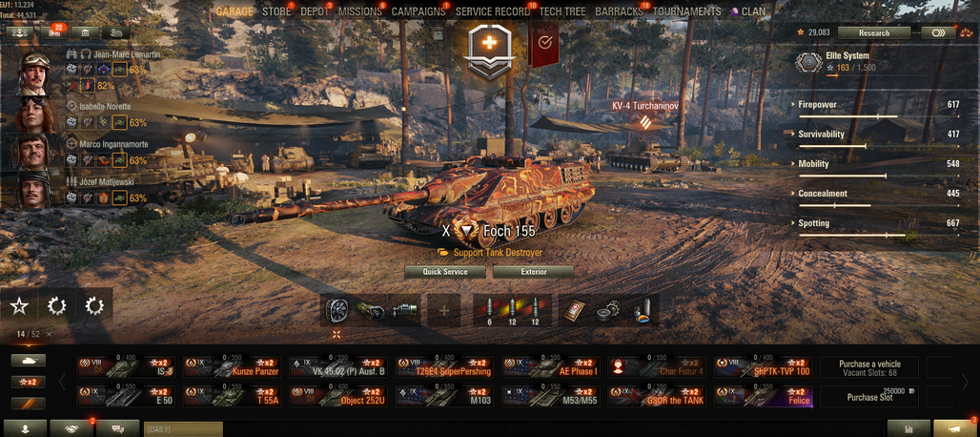Open the favorites star icon panel
Image resolution: width=980 pixels, height=437 pixels.
(x=19, y=305)
